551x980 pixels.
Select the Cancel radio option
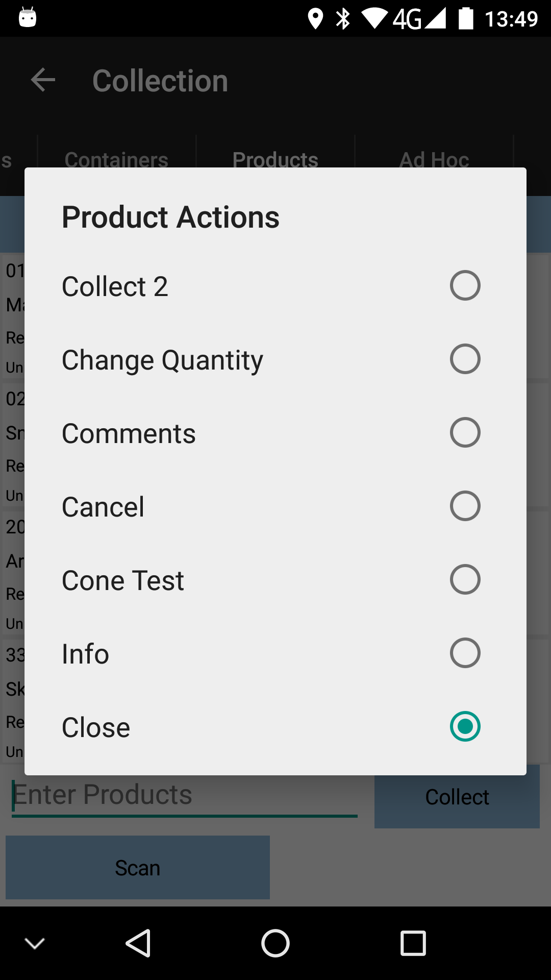click(465, 506)
